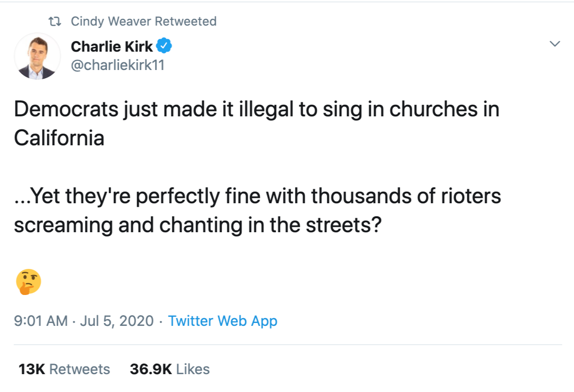Click the Likes label text

[193, 369]
